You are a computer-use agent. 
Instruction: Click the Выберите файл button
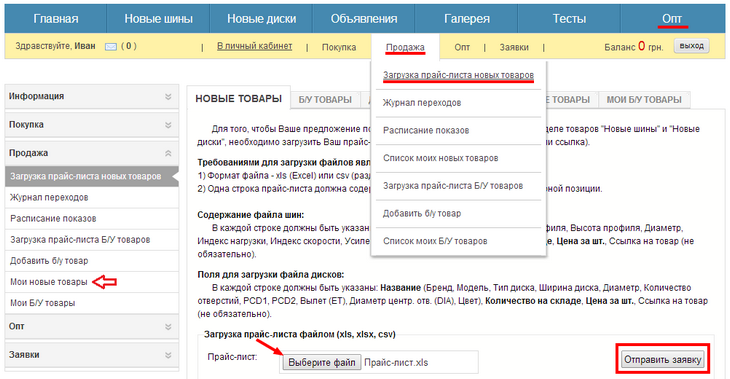click(322, 362)
